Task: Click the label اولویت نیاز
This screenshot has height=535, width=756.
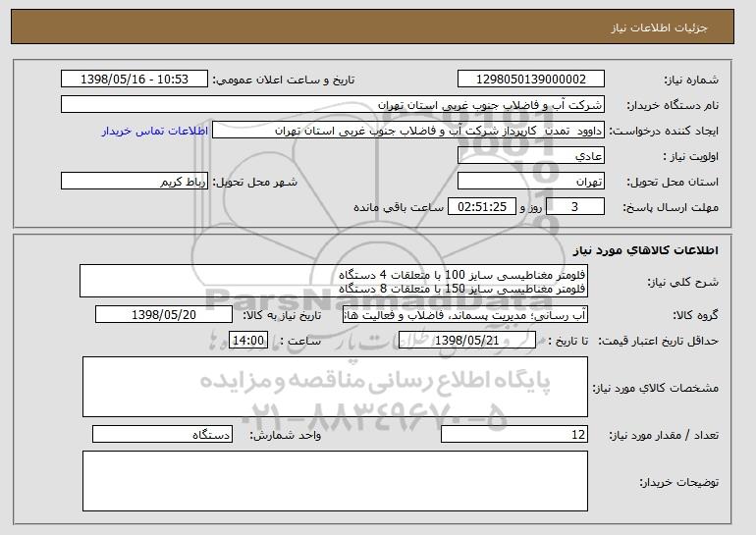Action: [x=691, y=156]
